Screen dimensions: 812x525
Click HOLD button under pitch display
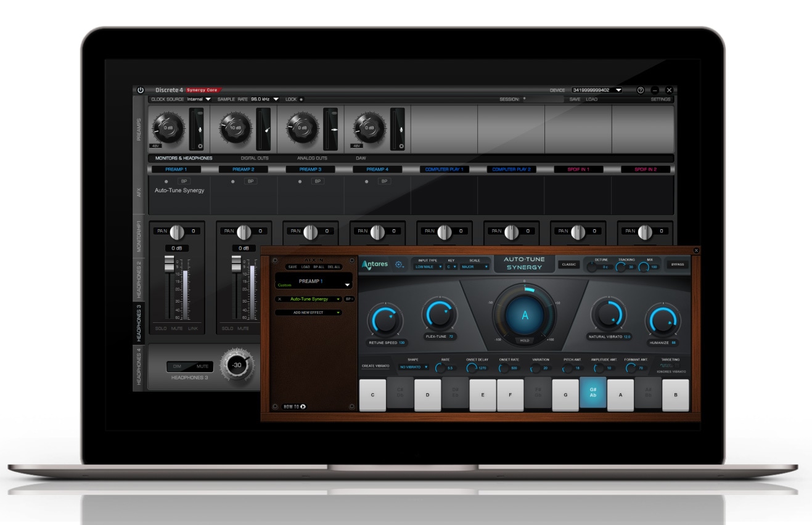point(525,340)
